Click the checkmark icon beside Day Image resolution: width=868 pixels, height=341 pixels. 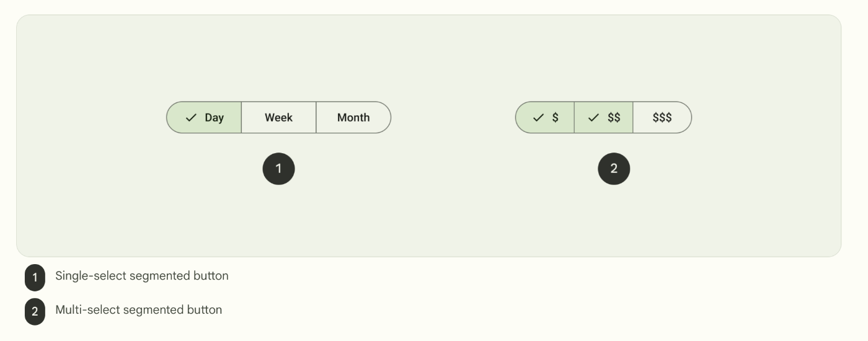(x=192, y=118)
